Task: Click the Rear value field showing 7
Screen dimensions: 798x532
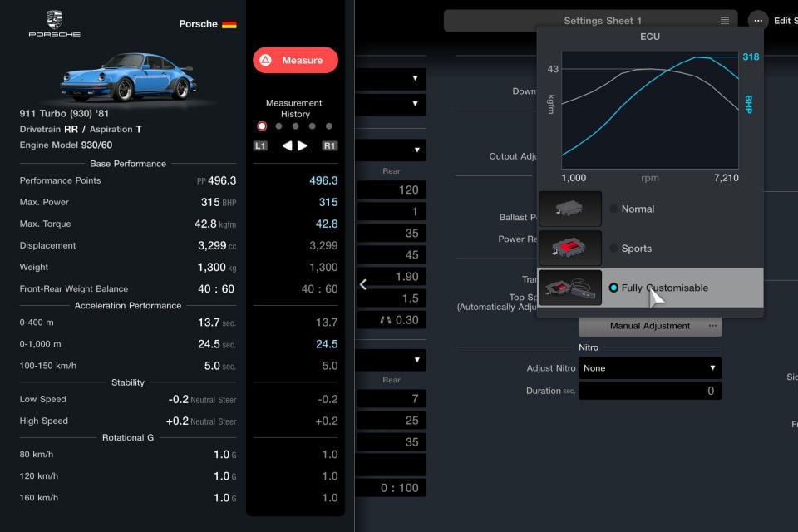Action: pyautogui.click(x=391, y=399)
